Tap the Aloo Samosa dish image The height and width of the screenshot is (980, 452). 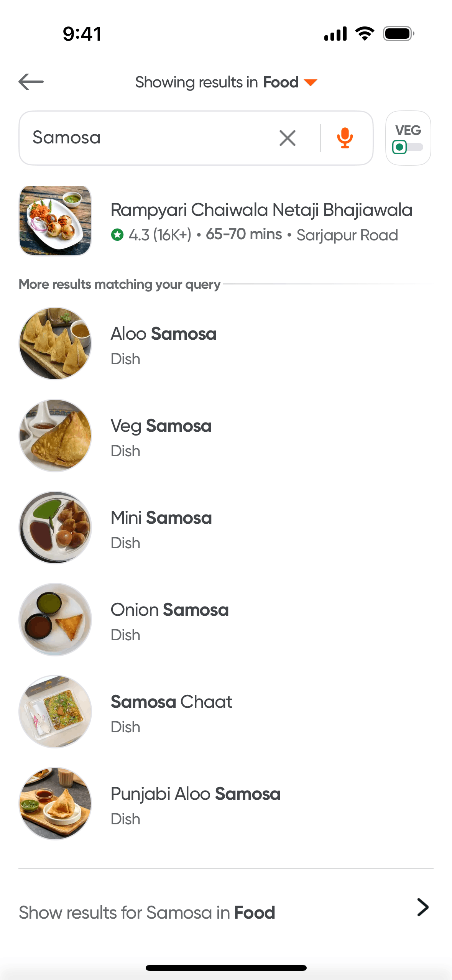tap(56, 344)
